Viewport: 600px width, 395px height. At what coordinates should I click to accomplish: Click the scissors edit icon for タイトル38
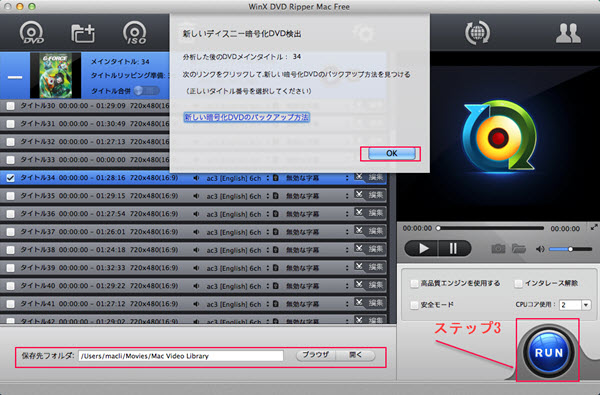(x=359, y=248)
